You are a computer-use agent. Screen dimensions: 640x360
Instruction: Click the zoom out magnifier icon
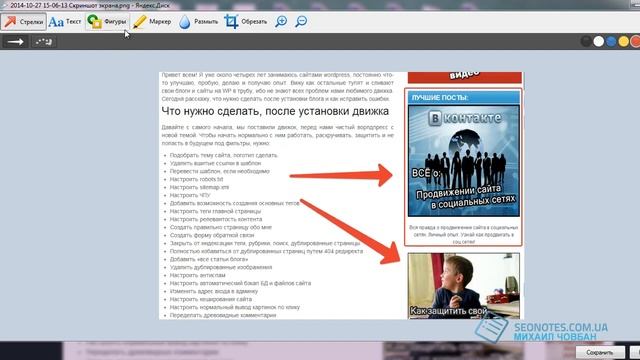(301, 21)
